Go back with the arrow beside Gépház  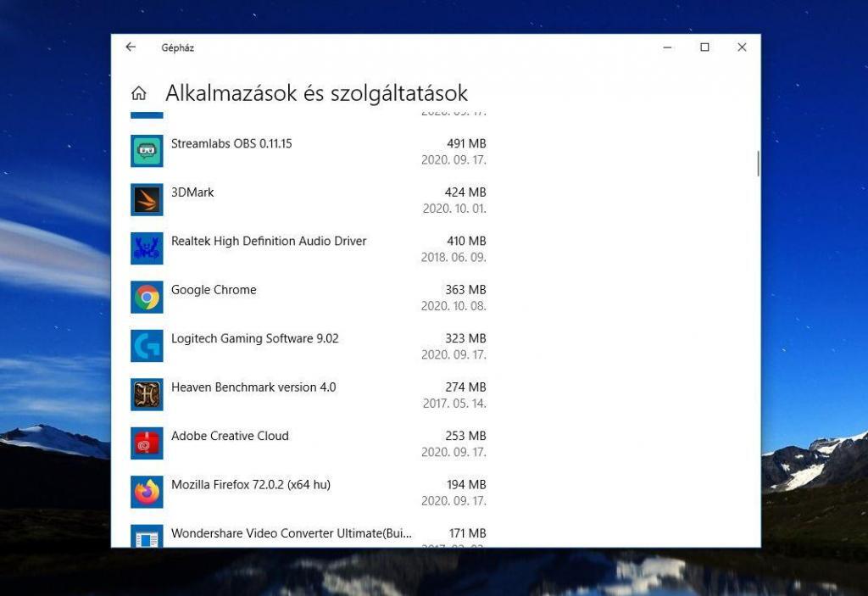pyautogui.click(x=131, y=47)
